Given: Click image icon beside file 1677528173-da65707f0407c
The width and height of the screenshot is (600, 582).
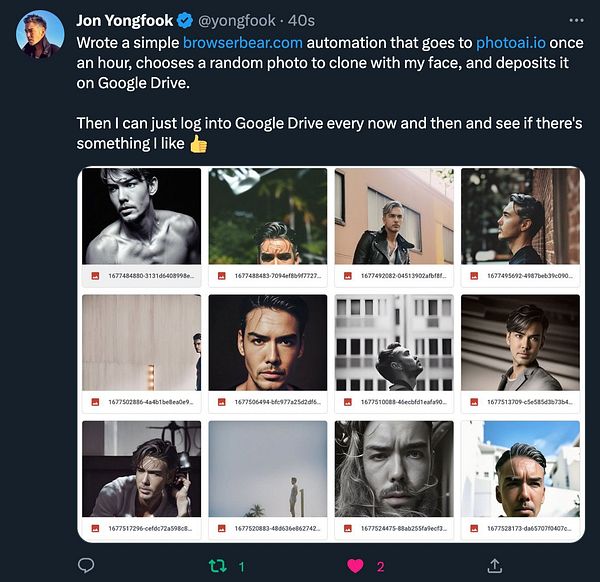Looking at the screenshot, I should (x=474, y=528).
